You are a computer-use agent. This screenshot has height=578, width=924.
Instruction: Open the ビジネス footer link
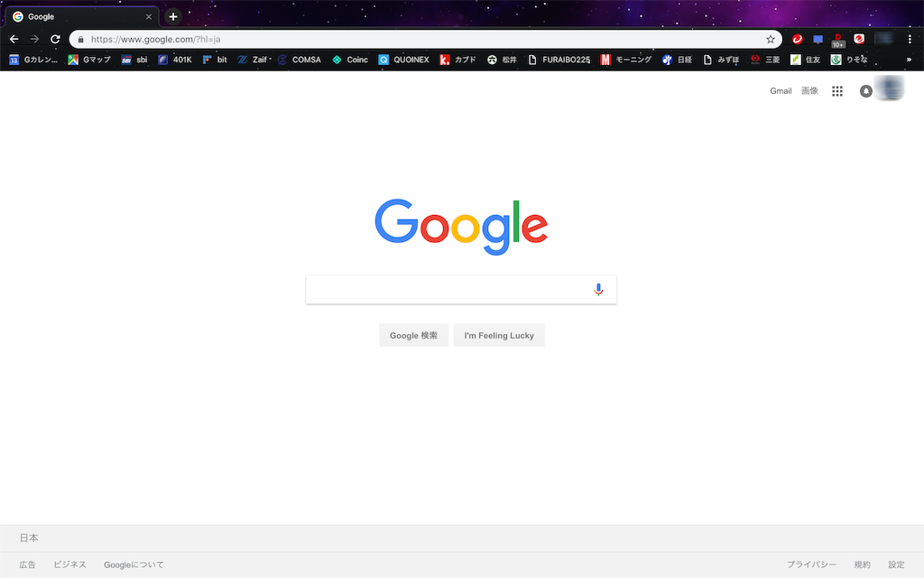point(69,564)
